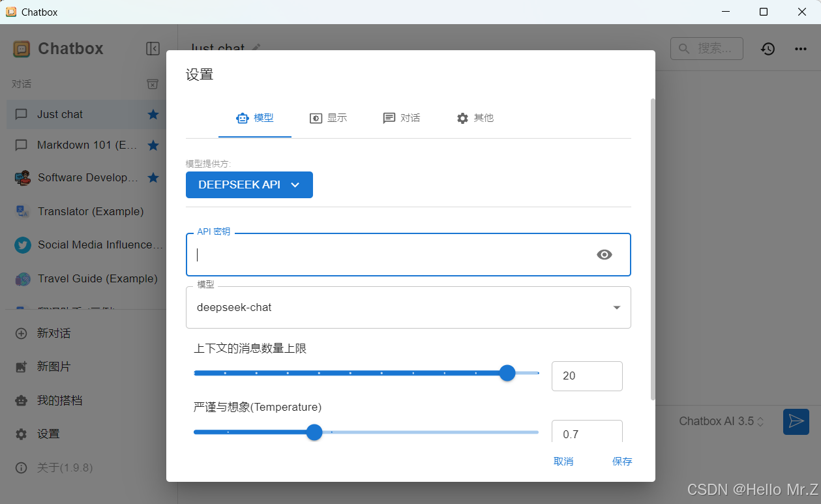The height and width of the screenshot is (504, 821).
Task: Open chat history with the clock icon
Action: [x=768, y=49]
